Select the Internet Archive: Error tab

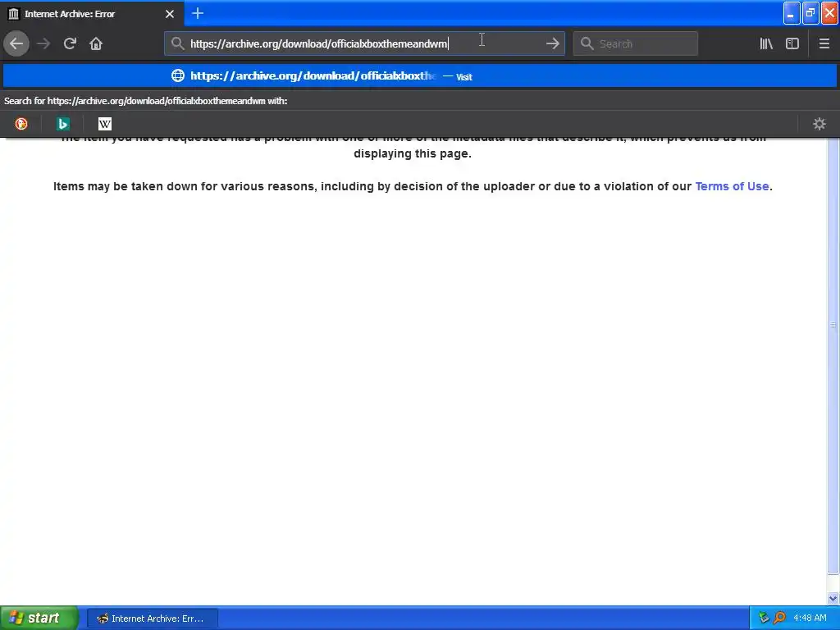click(92, 13)
